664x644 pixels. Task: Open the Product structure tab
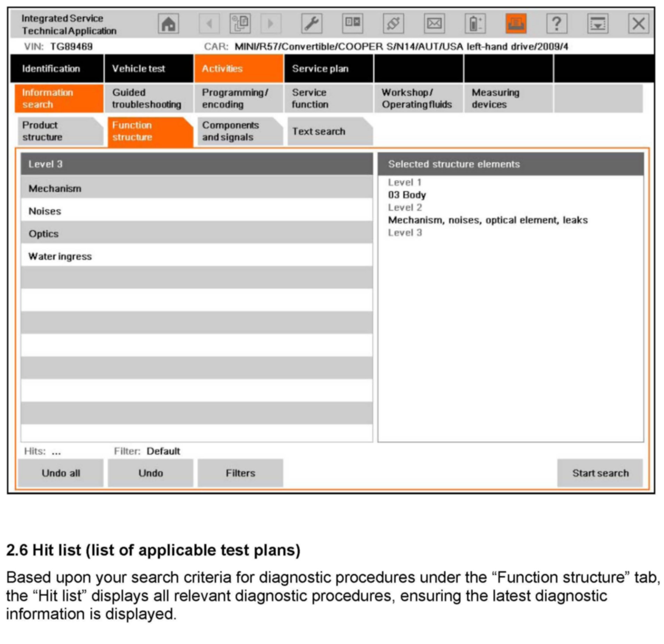pyautogui.click(x=59, y=131)
